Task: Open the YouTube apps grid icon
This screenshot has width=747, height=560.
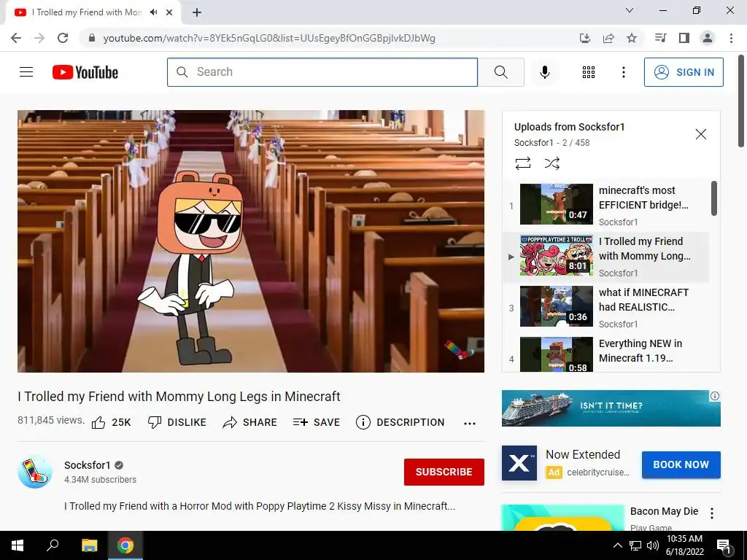Action: [589, 72]
